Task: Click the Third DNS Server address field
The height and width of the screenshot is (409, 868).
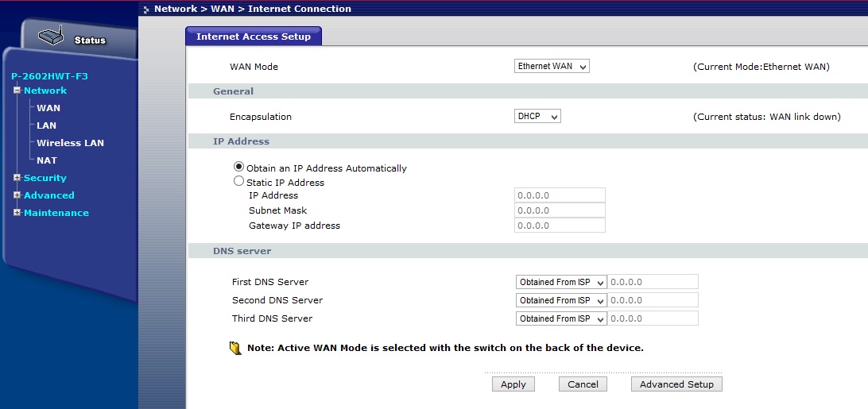Action: click(653, 318)
